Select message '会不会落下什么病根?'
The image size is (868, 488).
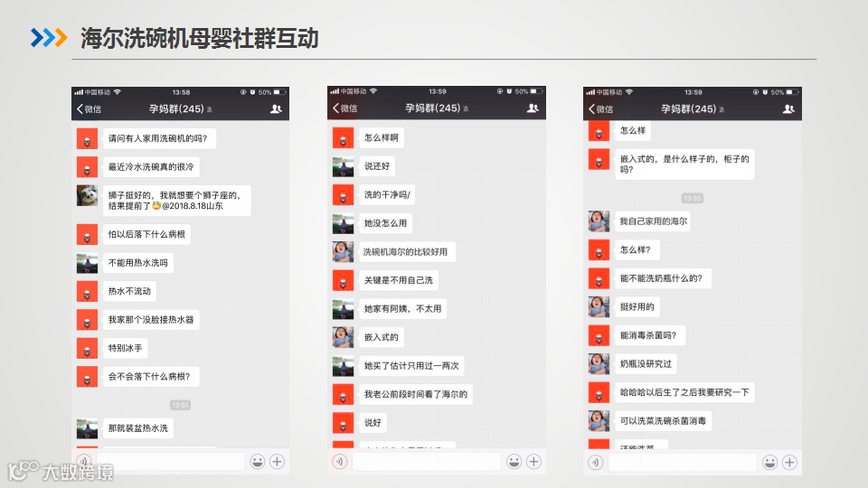pos(151,376)
